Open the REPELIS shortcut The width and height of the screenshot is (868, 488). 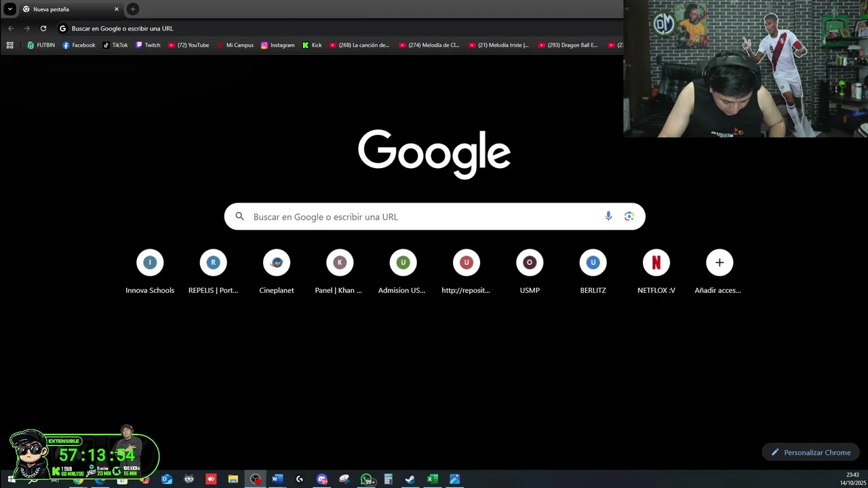(x=213, y=272)
